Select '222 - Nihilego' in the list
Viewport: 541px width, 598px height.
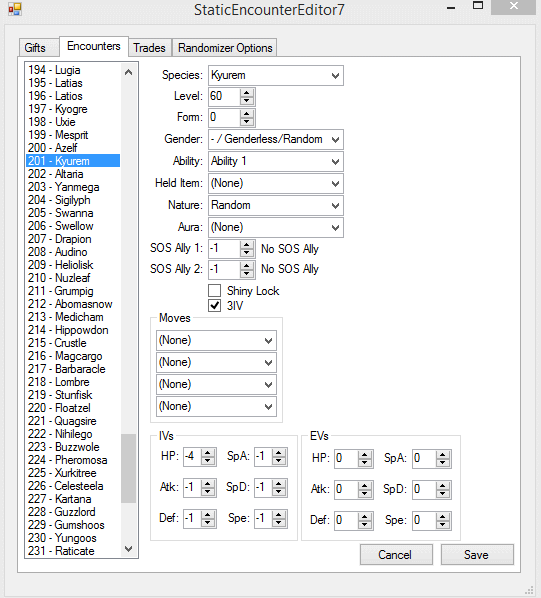click(73, 434)
